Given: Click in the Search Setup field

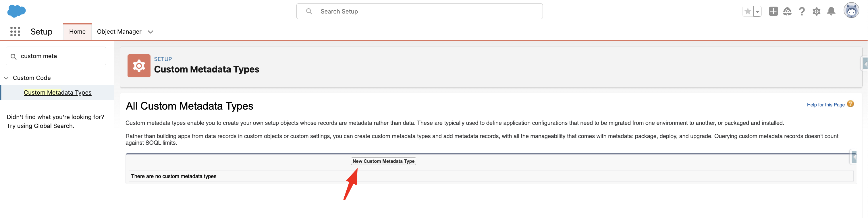Looking at the screenshot, I should [419, 11].
